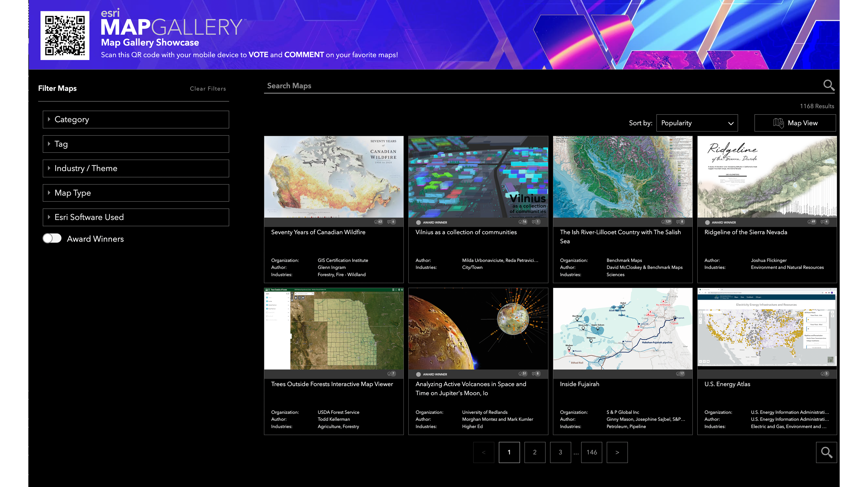868x487 pixels.
Task: Open the Sort by Popularity dropdown
Action: tap(697, 123)
